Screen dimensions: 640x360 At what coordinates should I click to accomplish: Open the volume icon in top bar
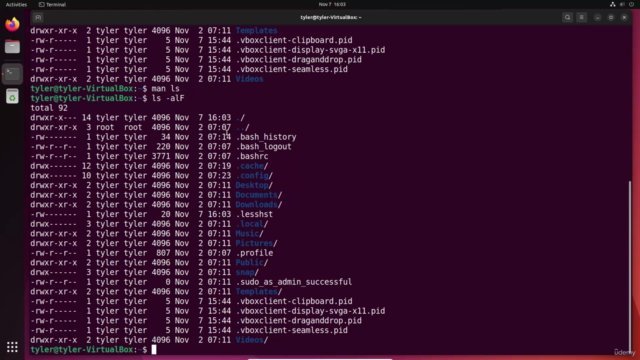tap(622, 4)
